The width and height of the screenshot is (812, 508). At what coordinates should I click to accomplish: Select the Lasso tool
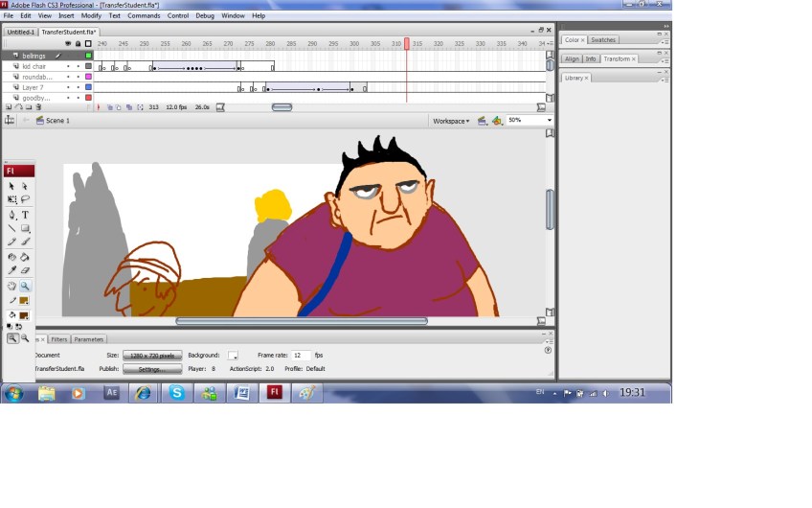point(26,199)
